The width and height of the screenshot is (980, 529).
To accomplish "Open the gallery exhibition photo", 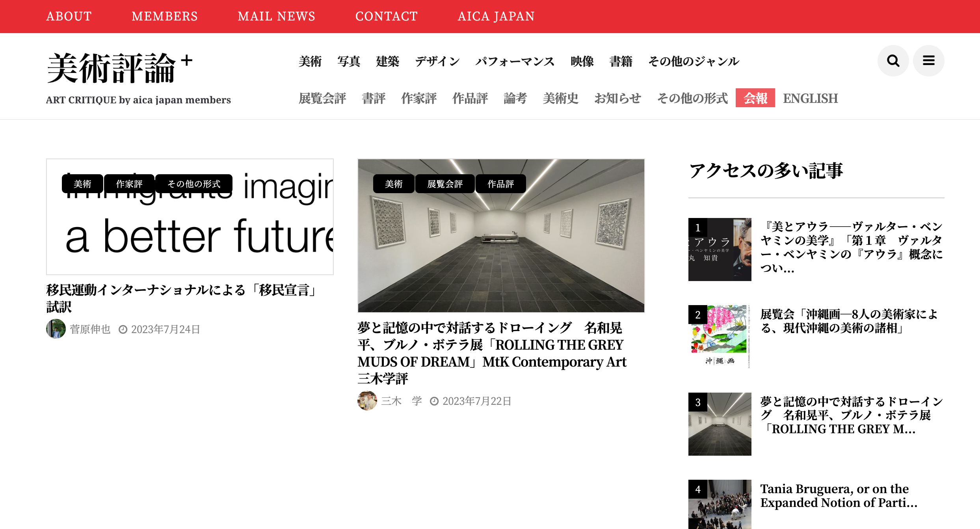I will pos(501,236).
